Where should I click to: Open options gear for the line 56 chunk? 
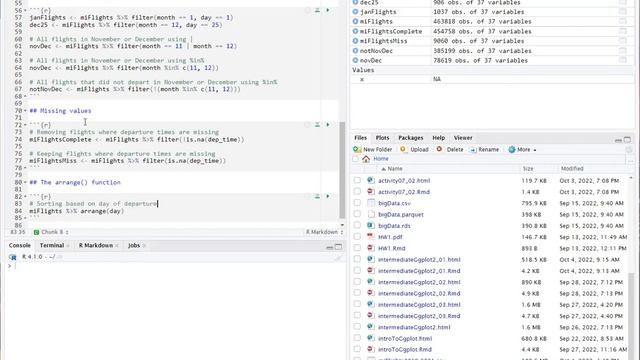click(307, 10)
